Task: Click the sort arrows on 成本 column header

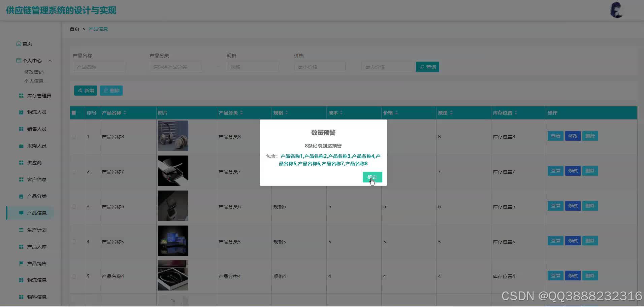Action: point(341,113)
